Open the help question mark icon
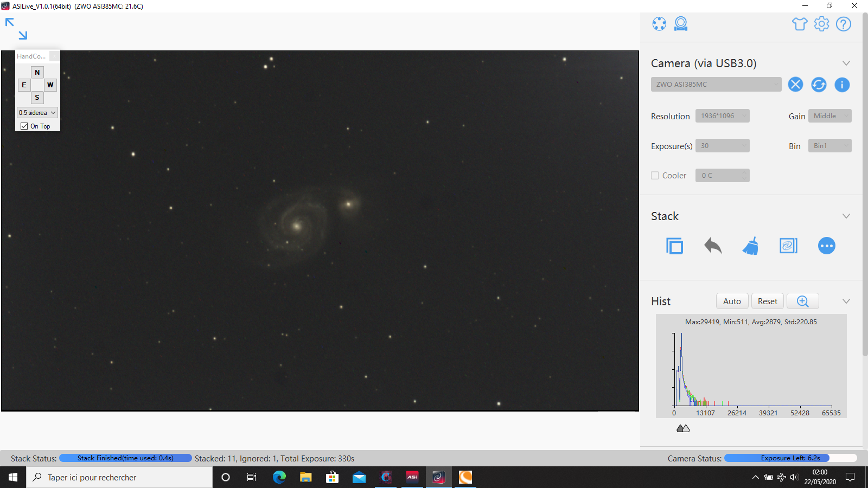 coord(844,24)
